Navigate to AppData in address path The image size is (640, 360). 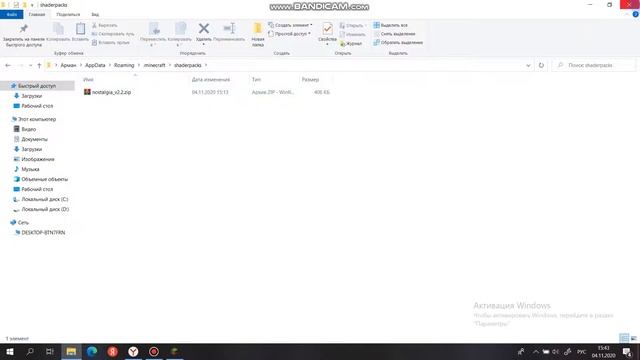[x=95, y=65]
